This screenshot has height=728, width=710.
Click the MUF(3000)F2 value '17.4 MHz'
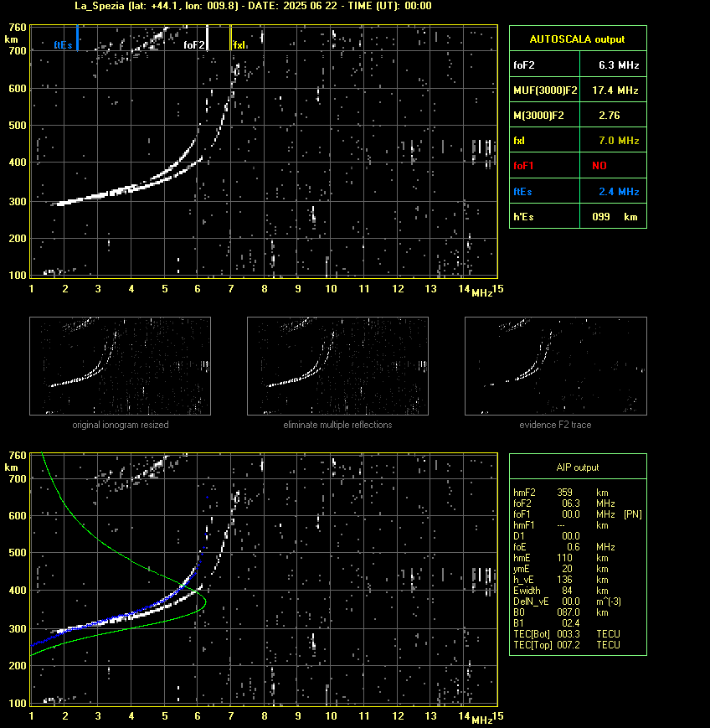click(x=615, y=90)
